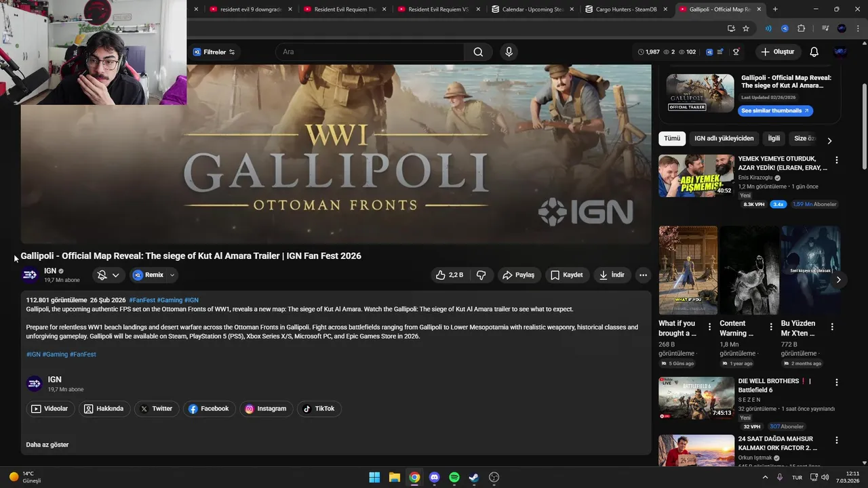Open Spotify from the taskbar
This screenshot has height=488, width=868.
point(454,477)
